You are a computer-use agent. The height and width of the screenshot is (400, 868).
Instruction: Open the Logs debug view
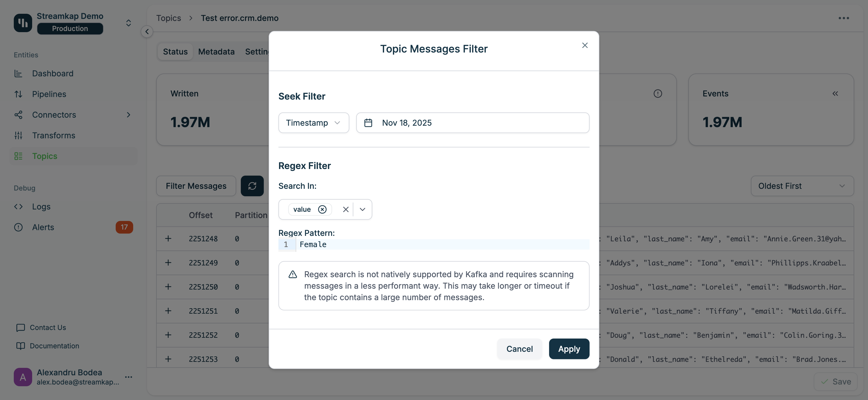41,207
